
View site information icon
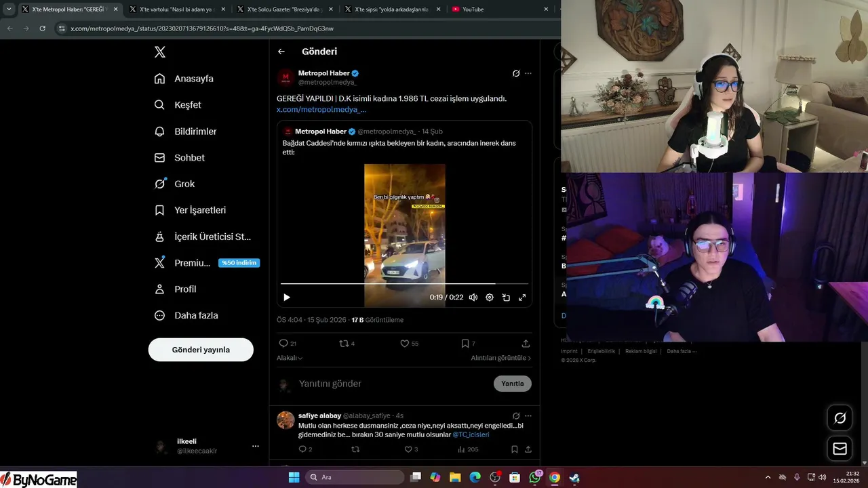pyautogui.click(x=62, y=28)
